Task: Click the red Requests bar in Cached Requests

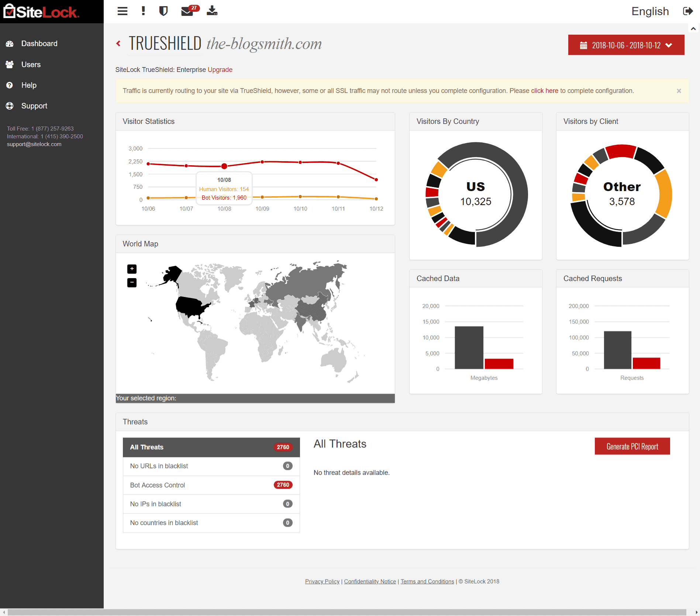Action: pyautogui.click(x=646, y=363)
